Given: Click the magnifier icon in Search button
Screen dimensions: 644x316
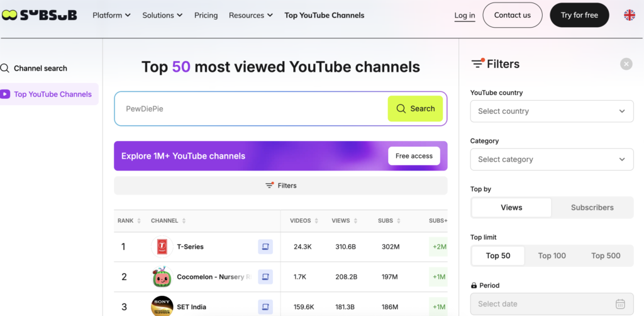Looking at the screenshot, I should pyautogui.click(x=401, y=108).
